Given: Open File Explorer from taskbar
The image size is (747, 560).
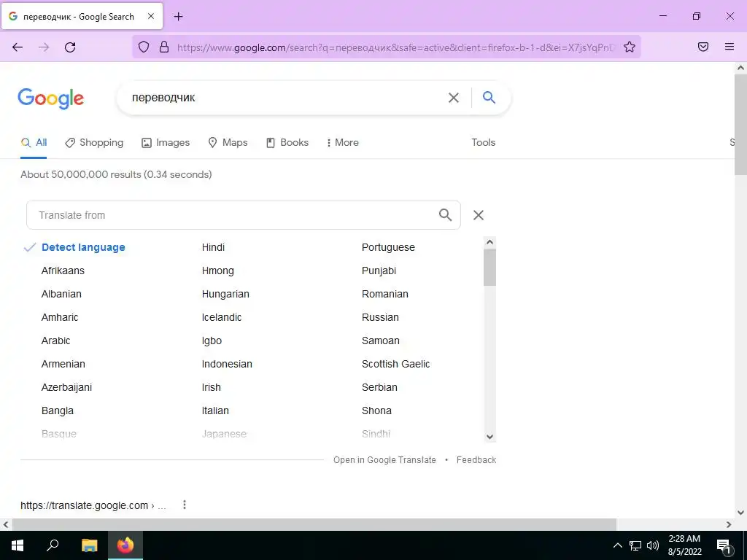Looking at the screenshot, I should point(89,545).
